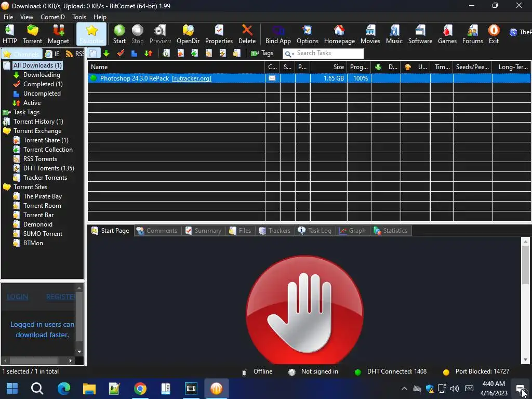Click the rutracker.org link in task row
Screen dimensions: 532x399
(x=192, y=78)
